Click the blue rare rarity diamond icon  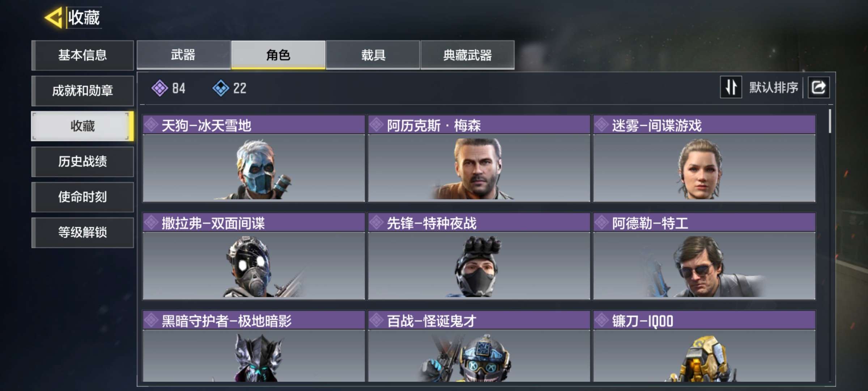[221, 88]
